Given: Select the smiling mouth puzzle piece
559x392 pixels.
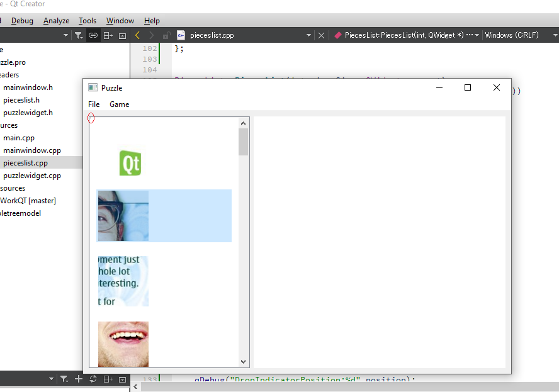Looking at the screenshot, I should (123, 344).
